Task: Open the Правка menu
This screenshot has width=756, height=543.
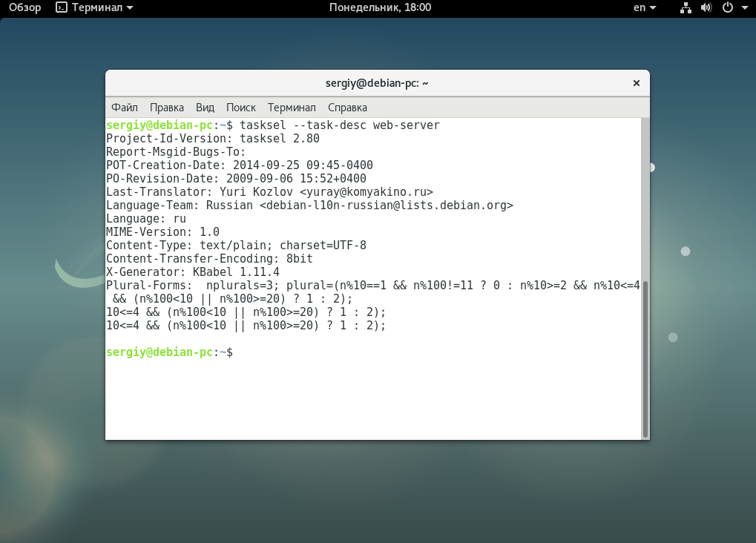Action: tap(167, 108)
